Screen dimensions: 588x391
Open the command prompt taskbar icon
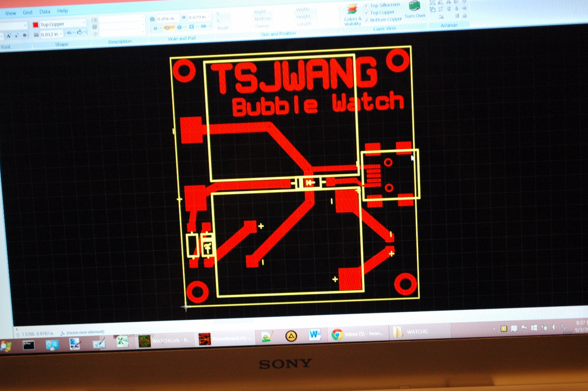[29, 345]
